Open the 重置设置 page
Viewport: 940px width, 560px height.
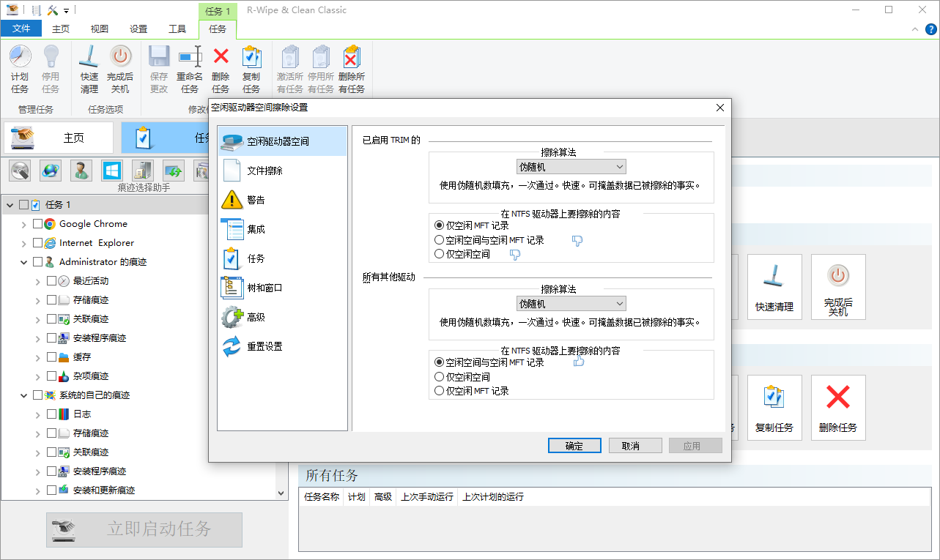[x=281, y=346]
